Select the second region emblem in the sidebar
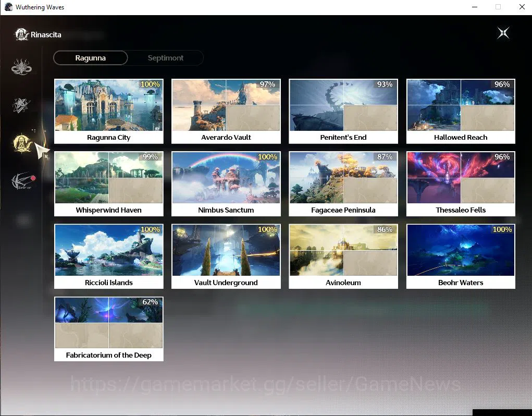This screenshot has width=532, height=416. tap(21, 105)
